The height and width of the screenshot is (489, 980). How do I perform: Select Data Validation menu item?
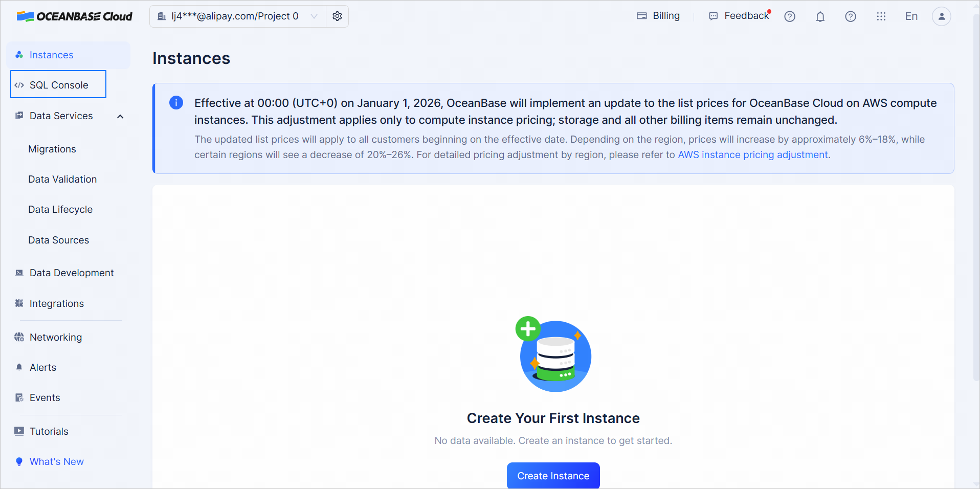click(62, 179)
